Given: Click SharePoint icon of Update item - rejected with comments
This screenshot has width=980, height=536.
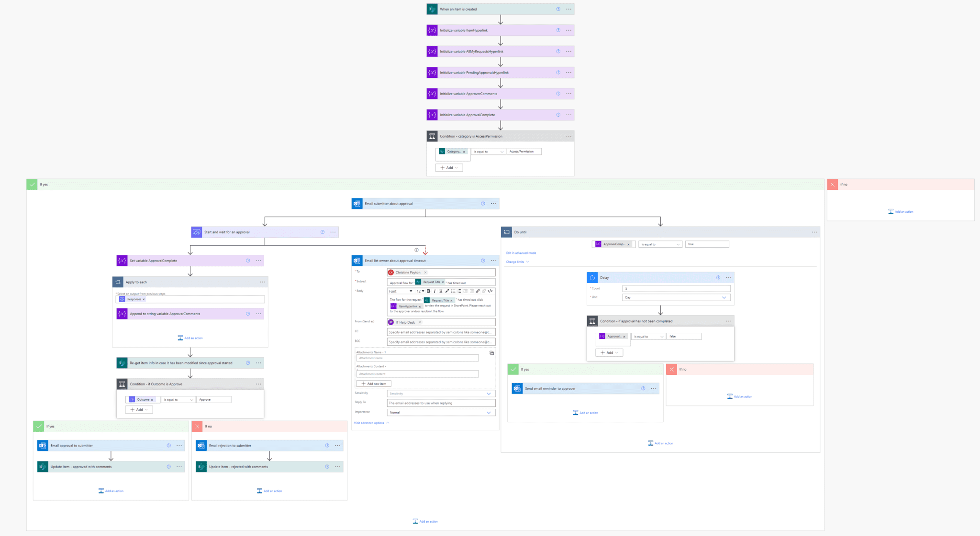Looking at the screenshot, I should tap(201, 467).
